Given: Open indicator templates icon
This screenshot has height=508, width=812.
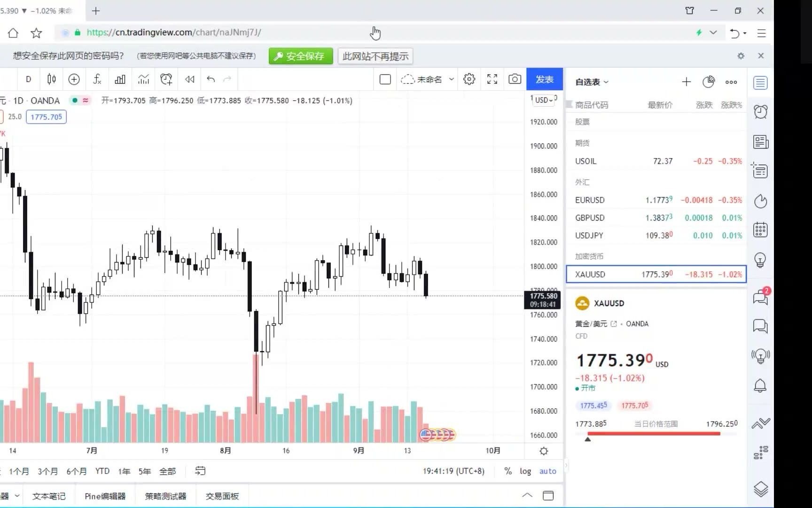Looking at the screenshot, I should tap(143, 79).
